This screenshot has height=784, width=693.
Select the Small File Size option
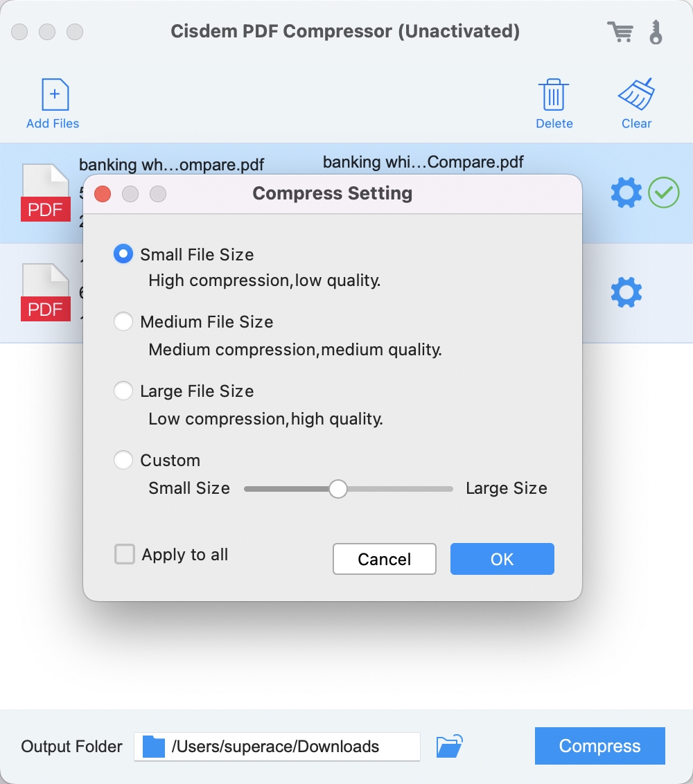pyautogui.click(x=123, y=253)
